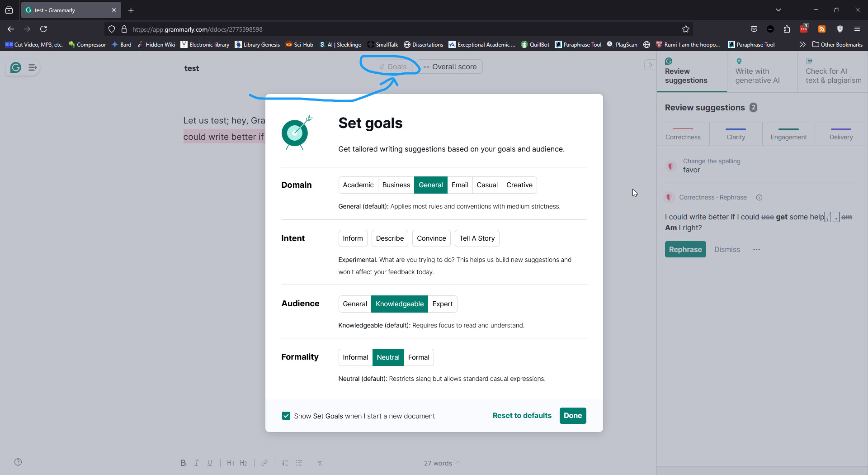Select Academic domain option
This screenshot has height=475, width=868.
click(358, 185)
